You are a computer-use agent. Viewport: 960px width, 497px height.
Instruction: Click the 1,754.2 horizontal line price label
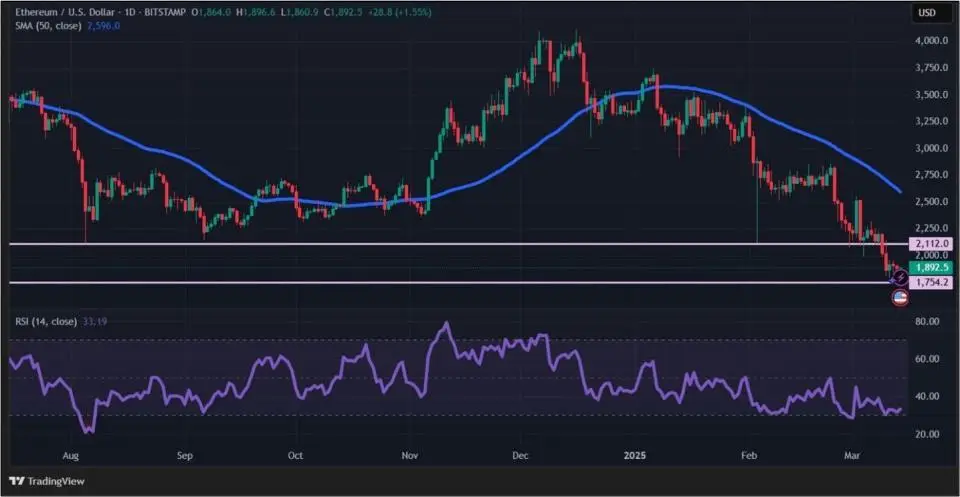pyautogui.click(x=929, y=283)
